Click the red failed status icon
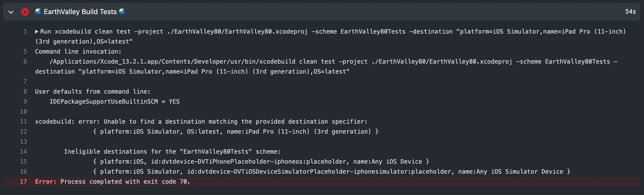 25,12
